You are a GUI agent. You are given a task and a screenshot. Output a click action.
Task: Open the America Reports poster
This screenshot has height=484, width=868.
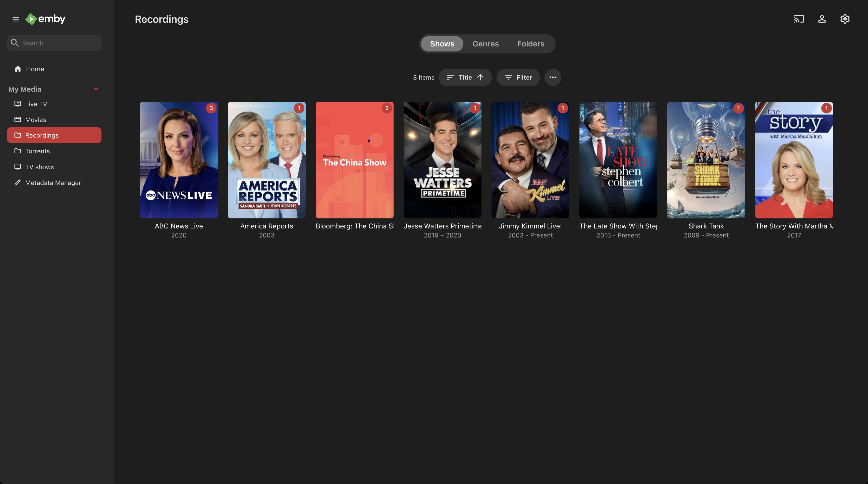[266, 160]
